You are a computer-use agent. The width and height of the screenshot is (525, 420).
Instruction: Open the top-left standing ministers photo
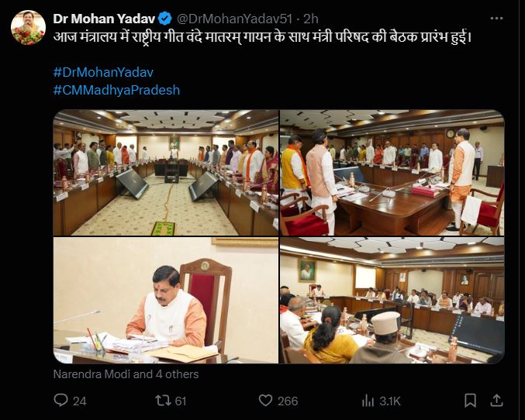tap(165, 172)
